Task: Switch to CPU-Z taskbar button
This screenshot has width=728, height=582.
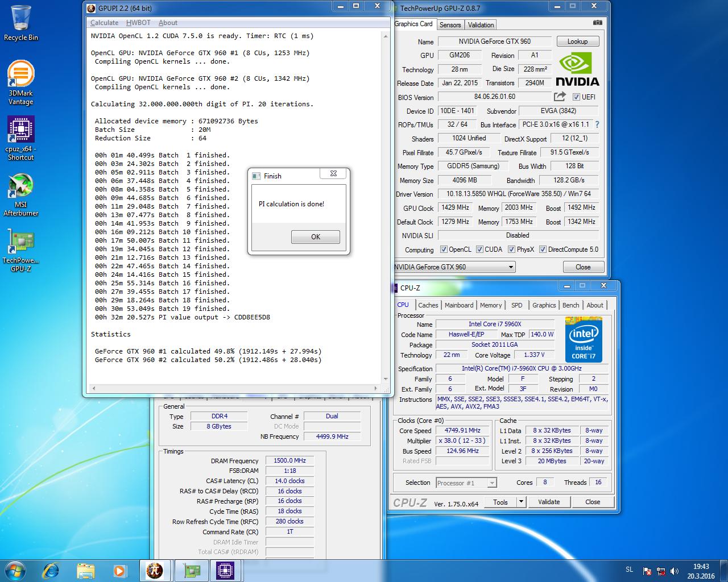Action: (x=225, y=571)
